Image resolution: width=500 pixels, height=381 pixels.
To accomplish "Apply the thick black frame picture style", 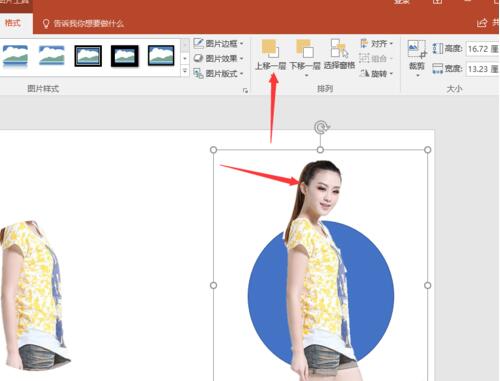I will point(125,56).
